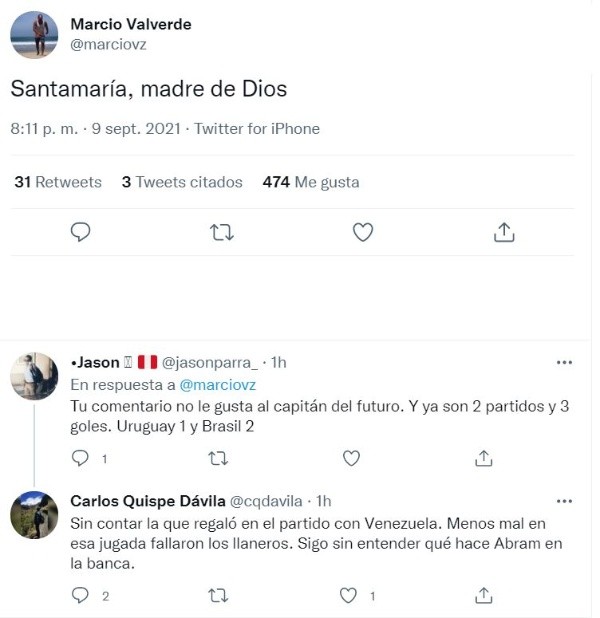View the 474 Me gusta list
This screenshot has height=618, width=600.
point(310,182)
